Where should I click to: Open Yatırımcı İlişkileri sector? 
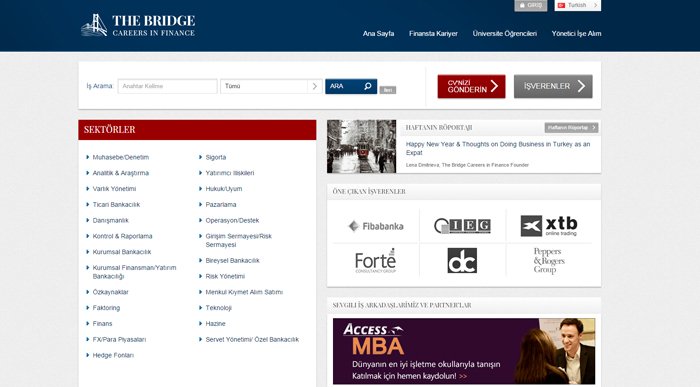pos(229,173)
